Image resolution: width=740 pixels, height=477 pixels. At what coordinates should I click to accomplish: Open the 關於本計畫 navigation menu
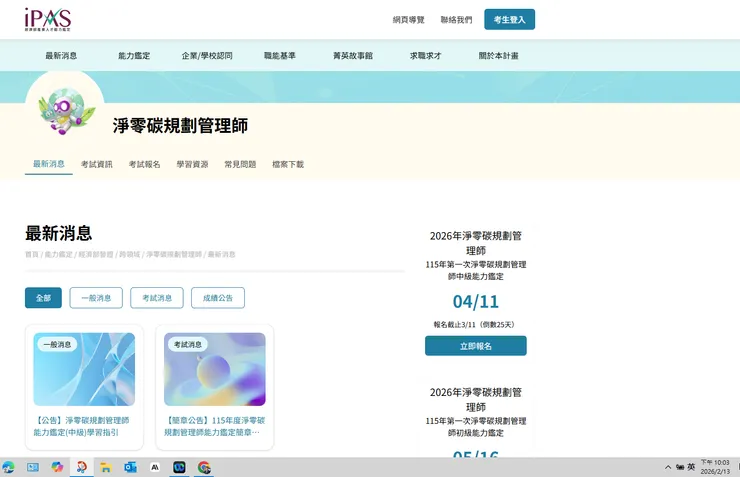pos(498,56)
